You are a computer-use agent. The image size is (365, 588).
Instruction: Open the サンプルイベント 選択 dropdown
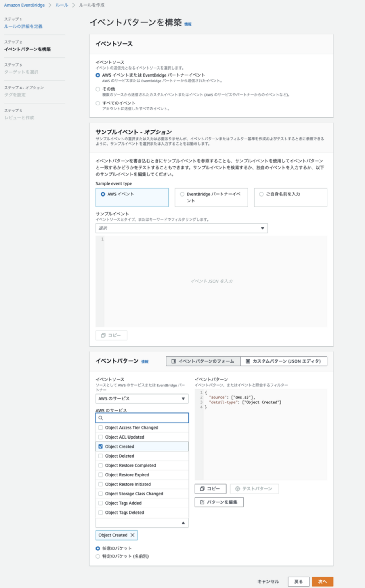tap(182, 228)
